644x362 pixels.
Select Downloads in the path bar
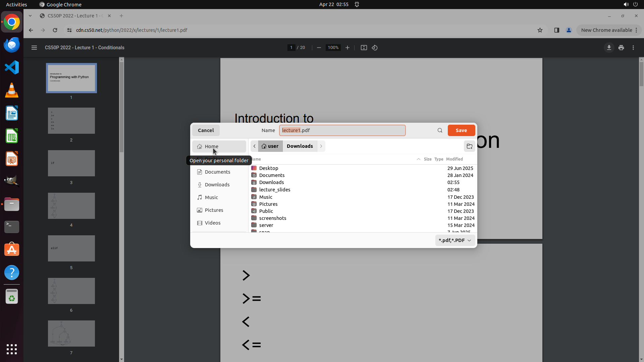(300, 146)
